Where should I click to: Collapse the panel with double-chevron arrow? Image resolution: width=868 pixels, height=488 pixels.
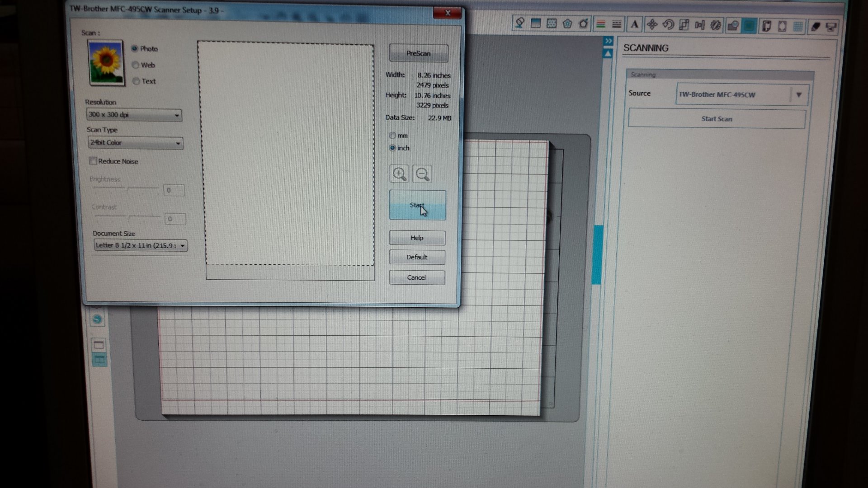[609, 41]
